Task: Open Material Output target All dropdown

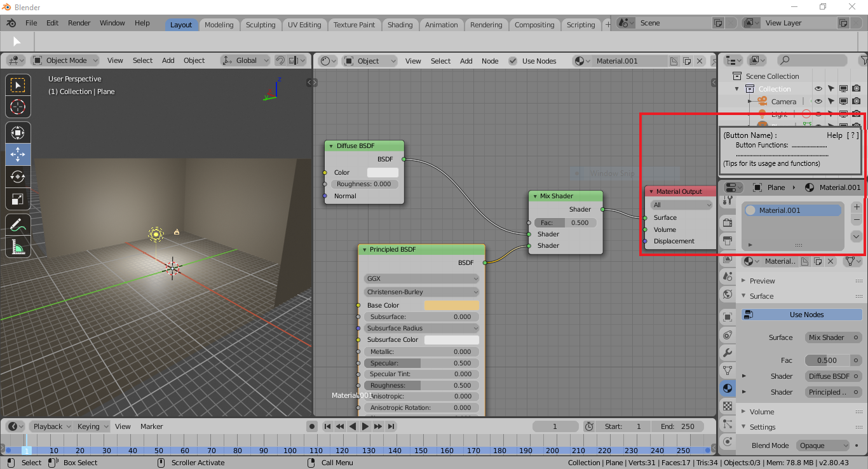Action: pos(681,205)
